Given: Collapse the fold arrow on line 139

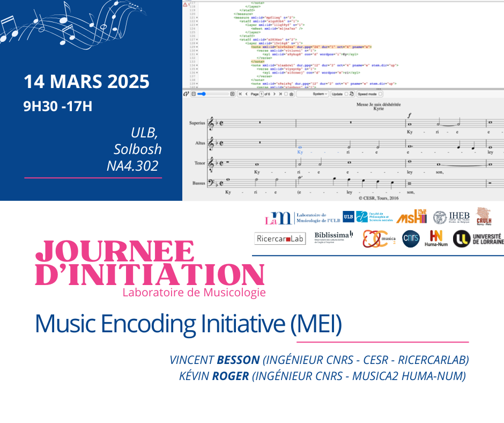Looking at the screenshot, I should click(x=197, y=84).
